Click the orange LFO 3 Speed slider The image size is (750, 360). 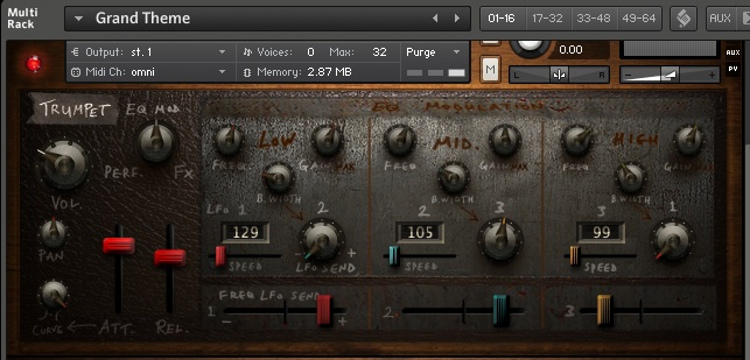tap(574, 256)
